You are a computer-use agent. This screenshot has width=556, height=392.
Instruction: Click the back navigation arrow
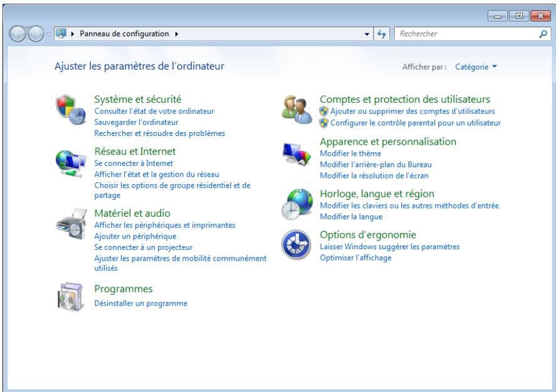click(x=17, y=34)
